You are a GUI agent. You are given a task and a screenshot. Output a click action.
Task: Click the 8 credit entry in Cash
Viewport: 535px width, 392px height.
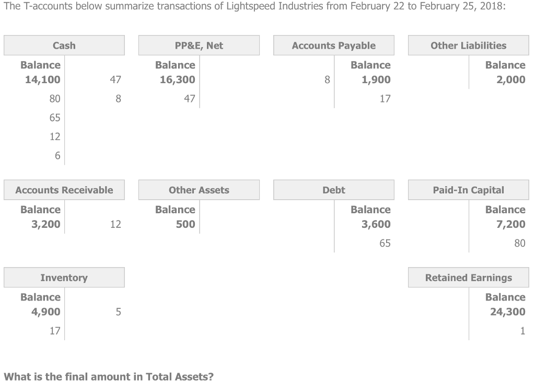point(119,99)
